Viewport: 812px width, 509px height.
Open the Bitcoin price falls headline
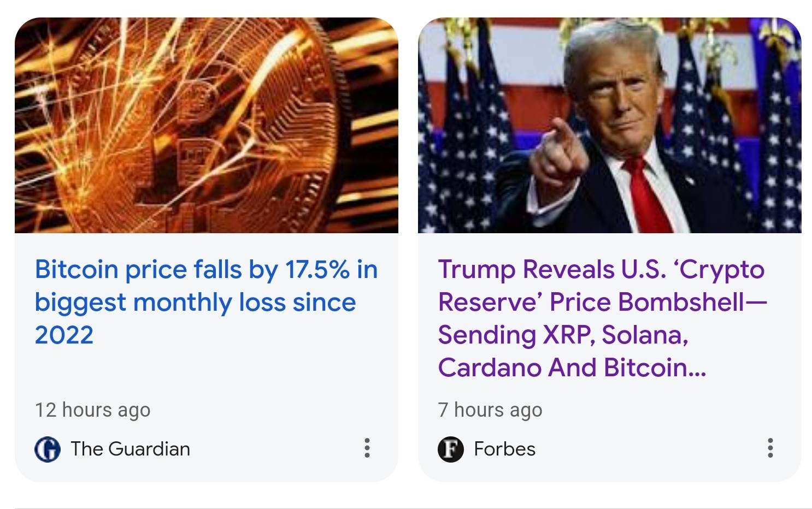205,301
